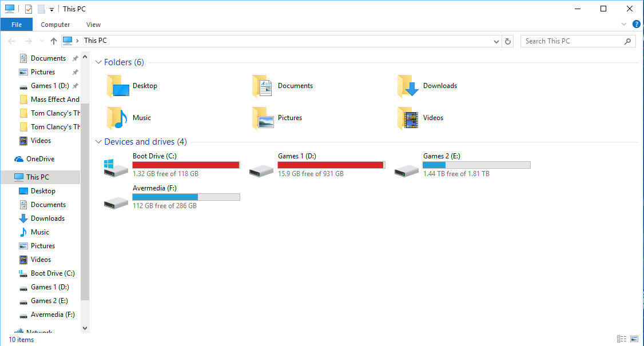Switch to details view layout

coord(622,339)
